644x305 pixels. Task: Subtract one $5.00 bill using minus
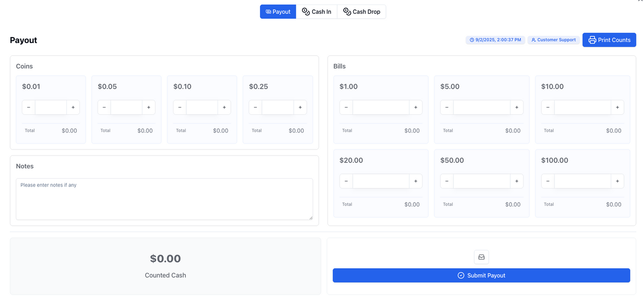point(447,107)
